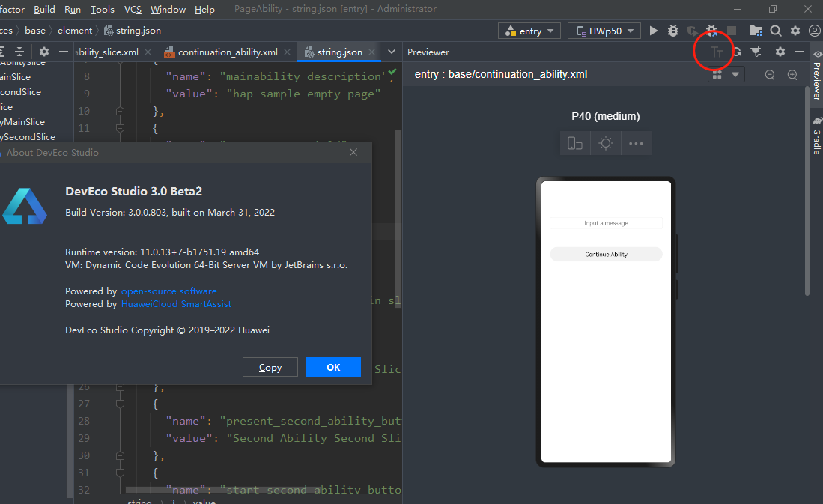Click the string.json breadcrumb
The image size is (823, 504).
(x=133, y=31)
